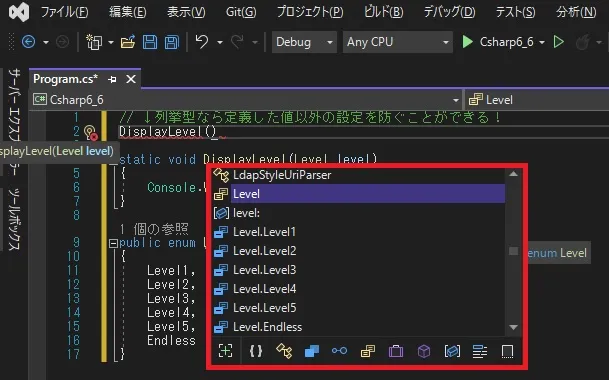Click the IntelliSense scrollbar thumb
609x380 pixels.
click(x=513, y=251)
